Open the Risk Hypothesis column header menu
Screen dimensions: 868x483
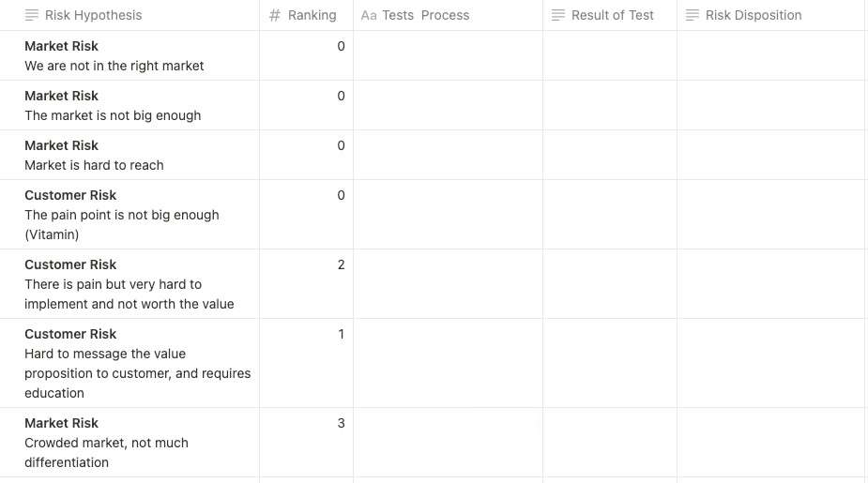pyautogui.click(x=94, y=15)
